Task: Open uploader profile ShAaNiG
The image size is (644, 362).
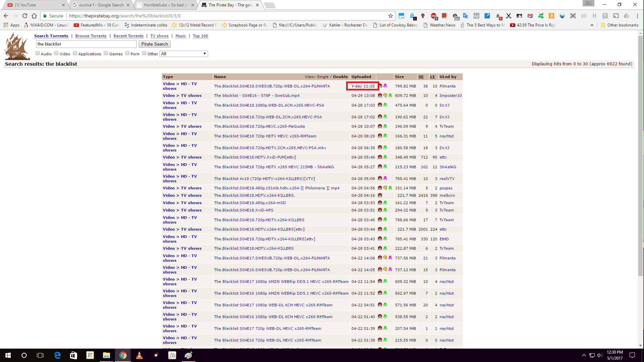Action: 448,167
